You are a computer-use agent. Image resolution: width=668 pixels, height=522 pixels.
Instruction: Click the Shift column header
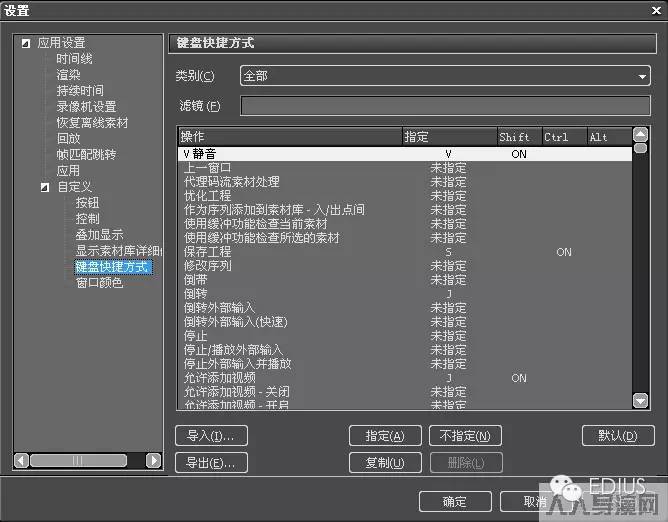(x=518, y=136)
